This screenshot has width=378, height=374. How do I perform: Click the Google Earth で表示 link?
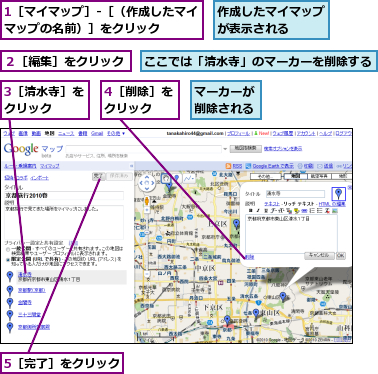(273, 166)
